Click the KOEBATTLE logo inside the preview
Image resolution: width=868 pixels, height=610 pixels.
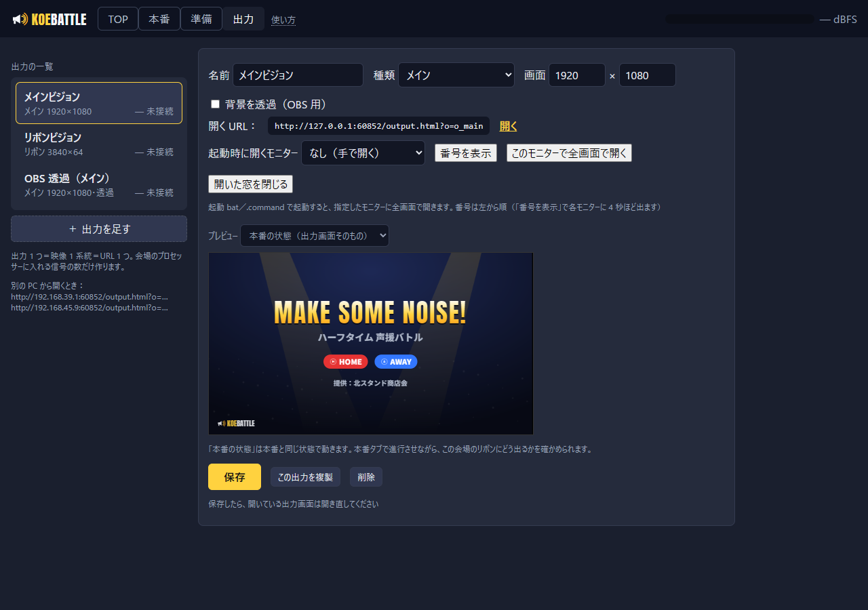click(236, 424)
